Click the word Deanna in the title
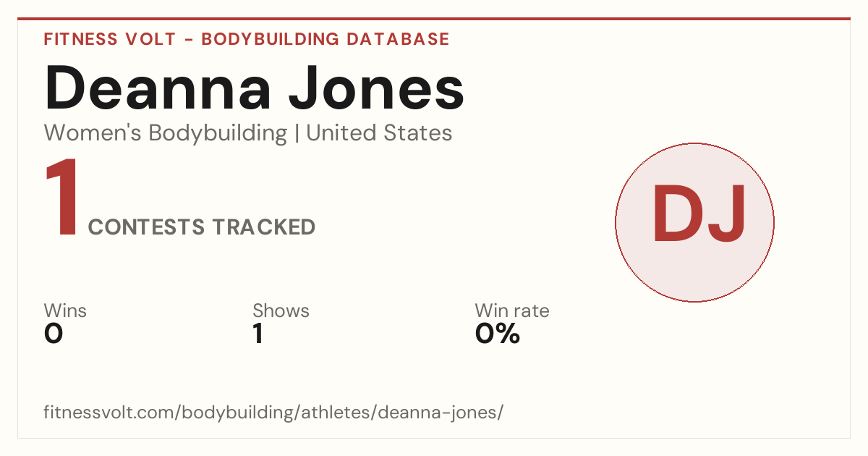Screen dimensions: 868x456 (158, 88)
